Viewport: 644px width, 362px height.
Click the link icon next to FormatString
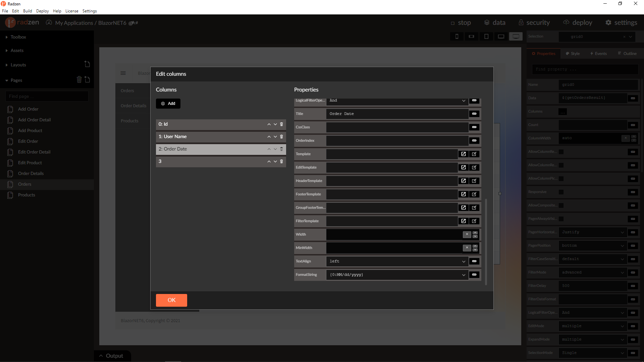[474, 275]
